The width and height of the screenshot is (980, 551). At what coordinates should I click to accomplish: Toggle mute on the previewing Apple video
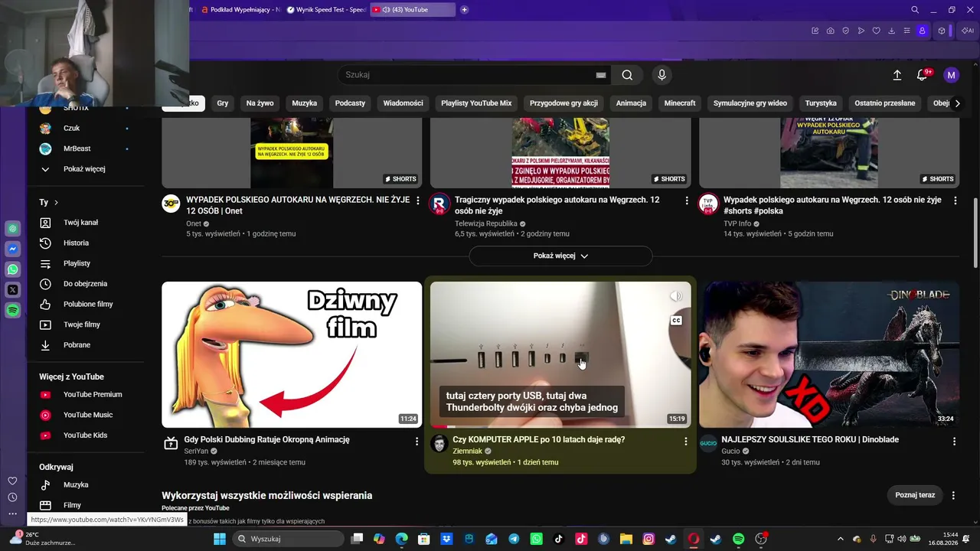pyautogui.click(x=676, y=296)
